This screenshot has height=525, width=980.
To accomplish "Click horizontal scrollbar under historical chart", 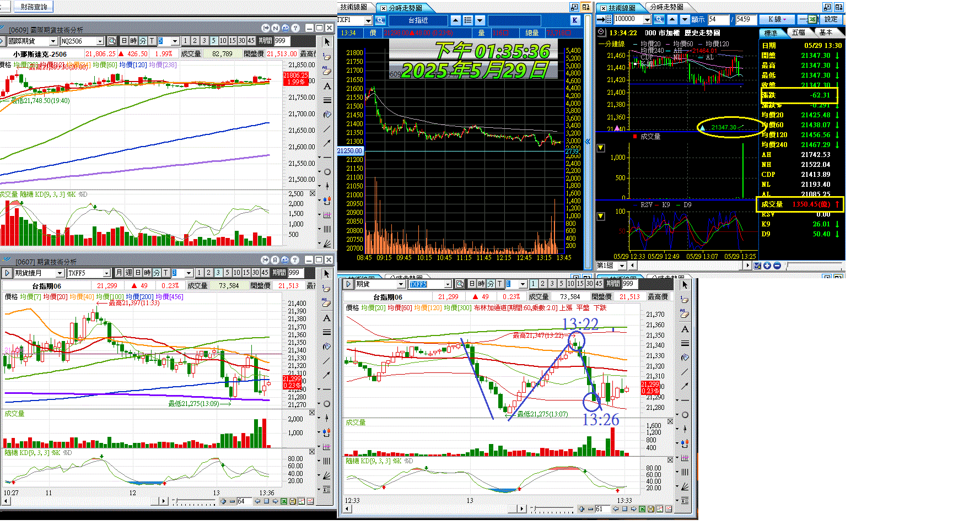I will [x=691, y=266].
